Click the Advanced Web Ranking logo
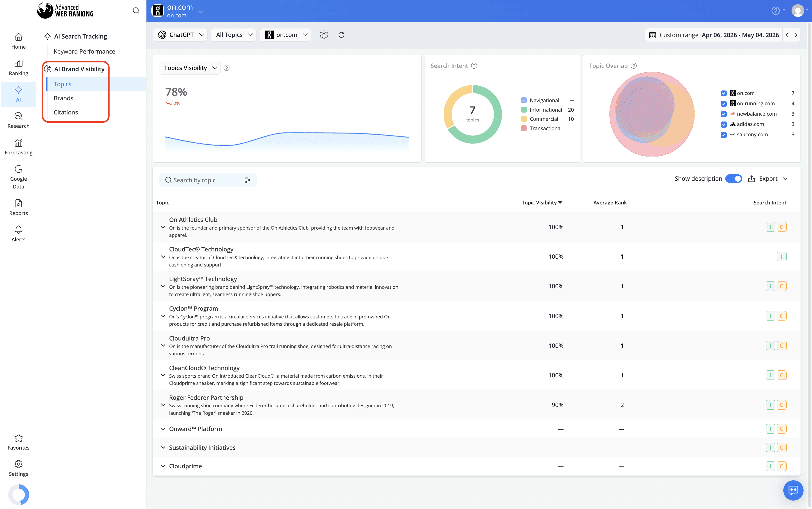Screen dimensions: 812x509 click(65, 11)
